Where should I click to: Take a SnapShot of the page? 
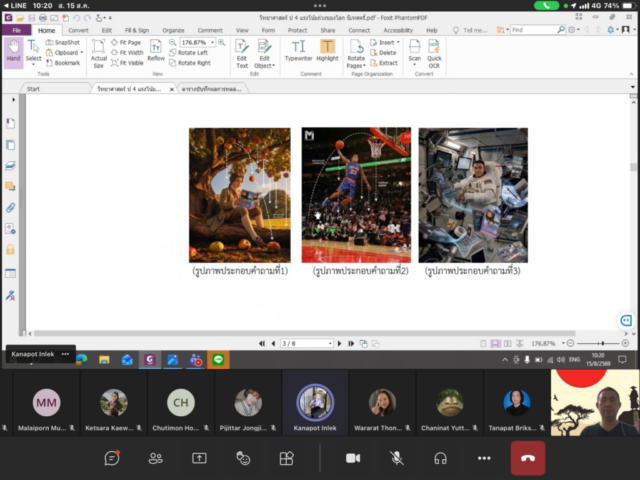click(63, 42)
